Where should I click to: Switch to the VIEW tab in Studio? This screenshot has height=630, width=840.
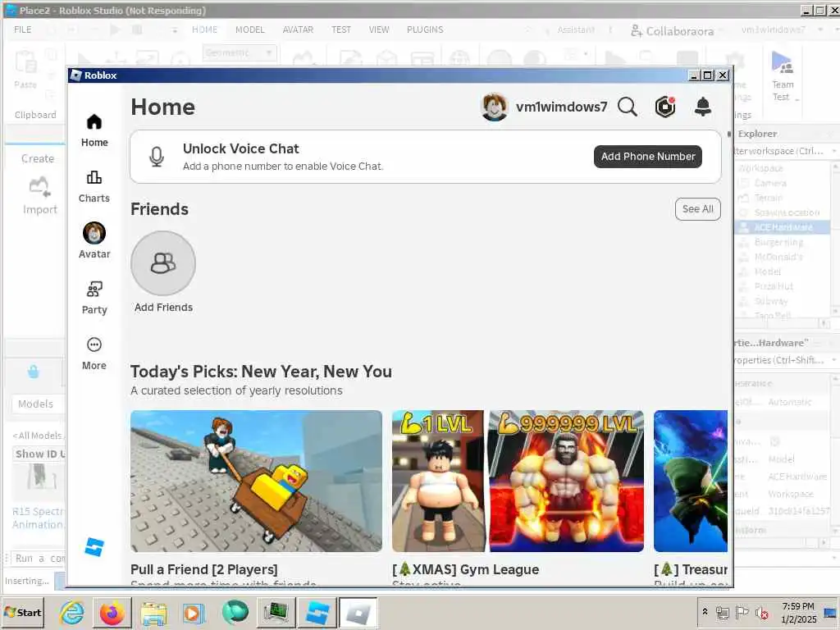pyautogui.click(x=379, y=30)
